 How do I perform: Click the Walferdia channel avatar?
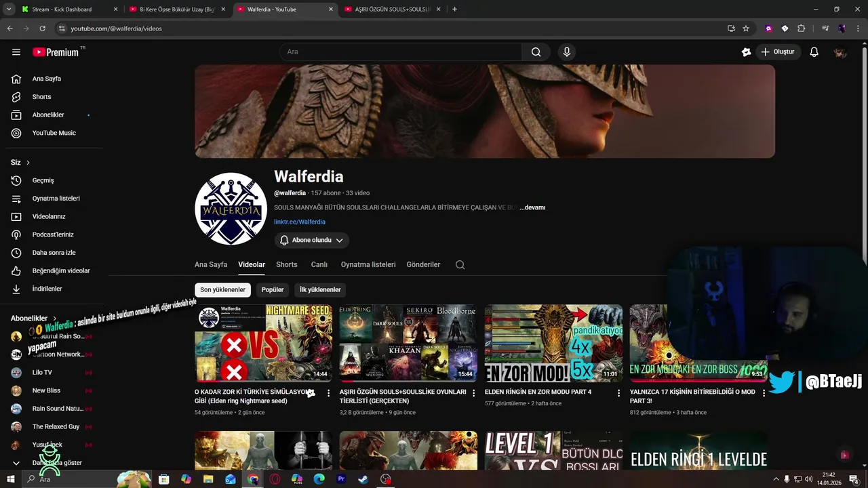coord(231,209)
